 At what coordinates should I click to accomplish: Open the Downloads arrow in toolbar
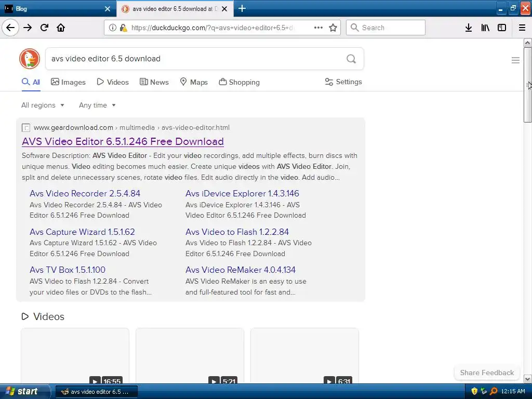469,28
